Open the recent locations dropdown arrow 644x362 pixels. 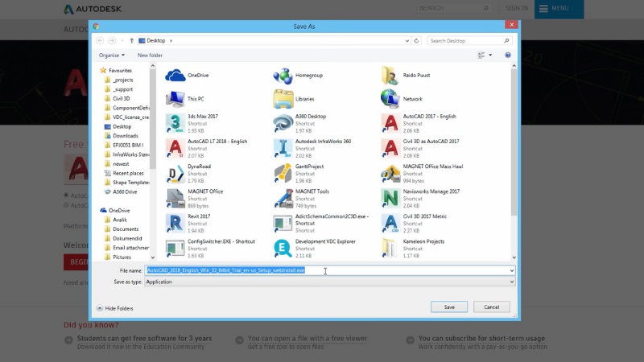point(122,41)
